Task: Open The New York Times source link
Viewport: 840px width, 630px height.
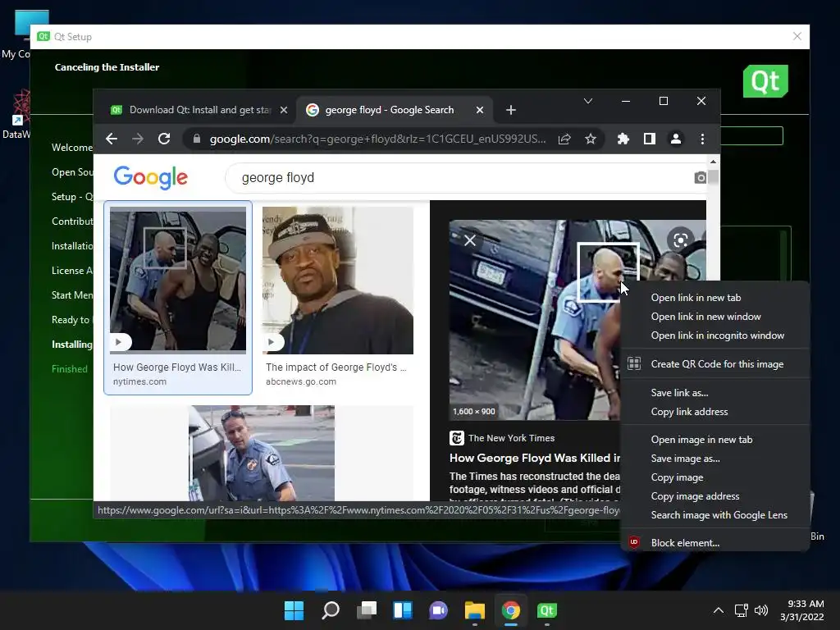Action: (502, 438)
